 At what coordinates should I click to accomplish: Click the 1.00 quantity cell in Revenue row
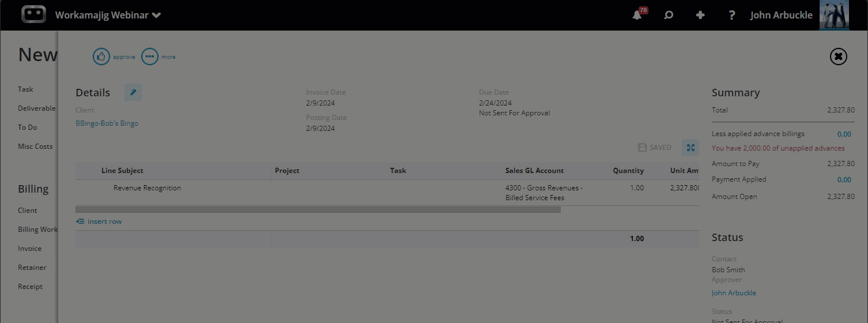(637, 188)
